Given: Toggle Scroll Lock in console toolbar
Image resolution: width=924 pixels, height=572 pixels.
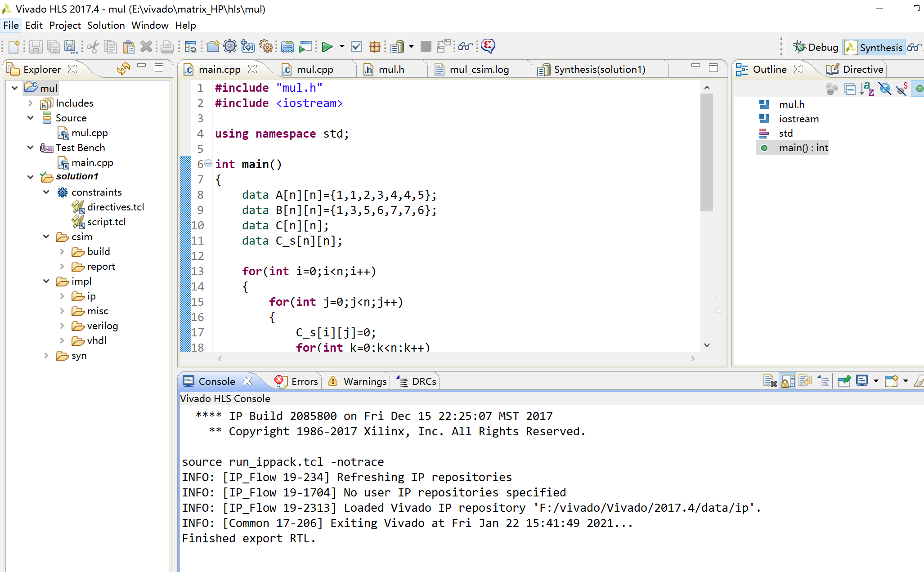Looking at the screenshot, I should click(788, 381).
